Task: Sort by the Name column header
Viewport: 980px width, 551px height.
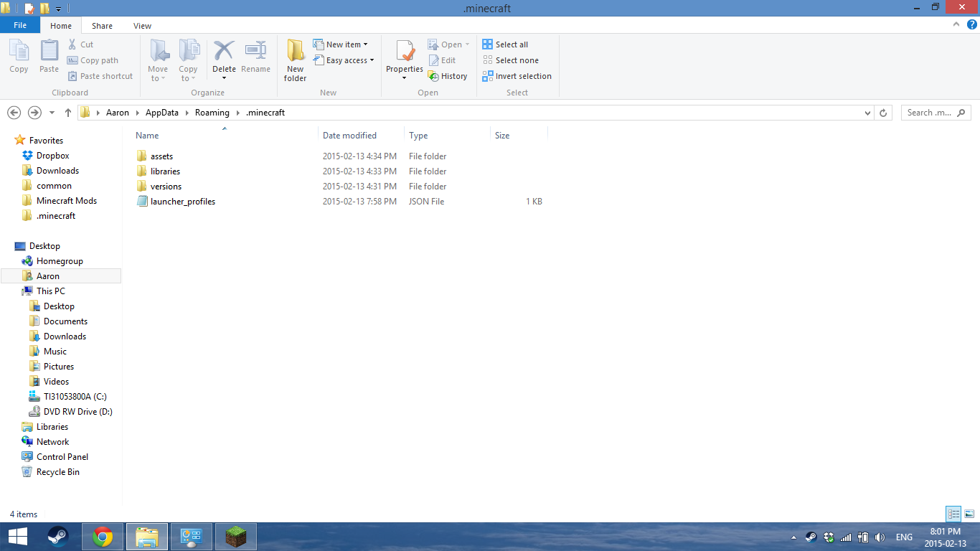Action: [x=147, y=135]
